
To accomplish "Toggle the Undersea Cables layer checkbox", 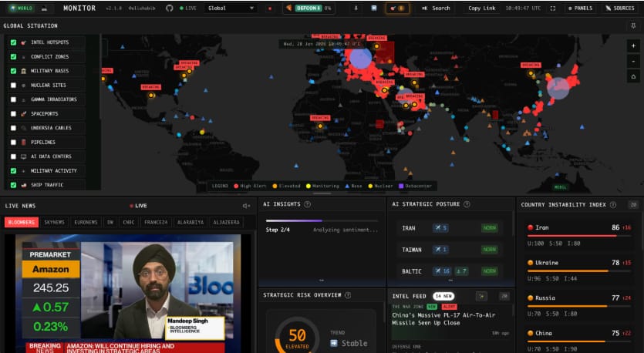I will [14, 128].
